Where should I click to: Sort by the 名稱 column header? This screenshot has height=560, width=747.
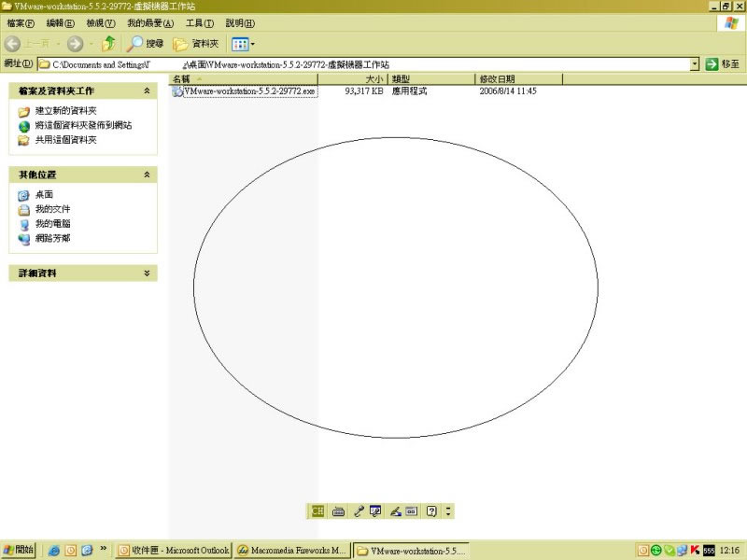pos(244,79)
